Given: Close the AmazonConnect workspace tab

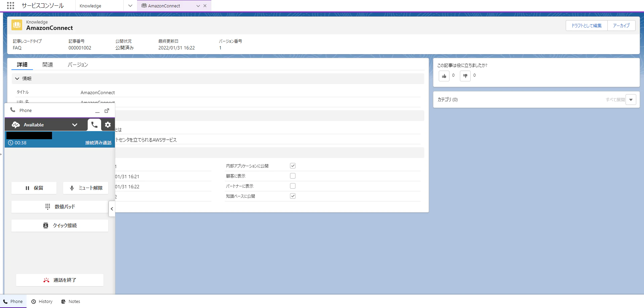Looking at the screenshot, I should [205, 6].
